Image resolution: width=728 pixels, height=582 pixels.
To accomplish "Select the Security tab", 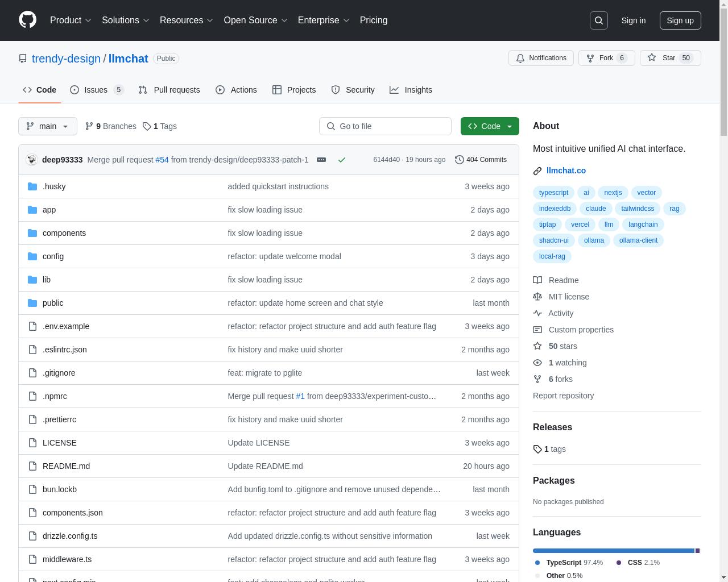I will pyautogui.click(x=353, y=90).
